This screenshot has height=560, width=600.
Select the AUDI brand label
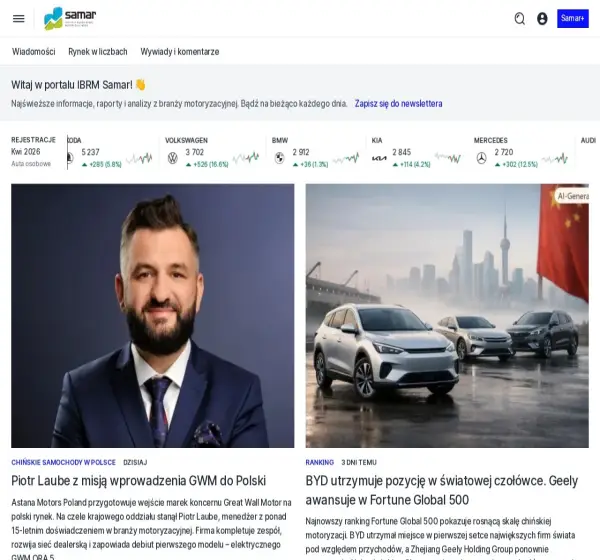589,140
